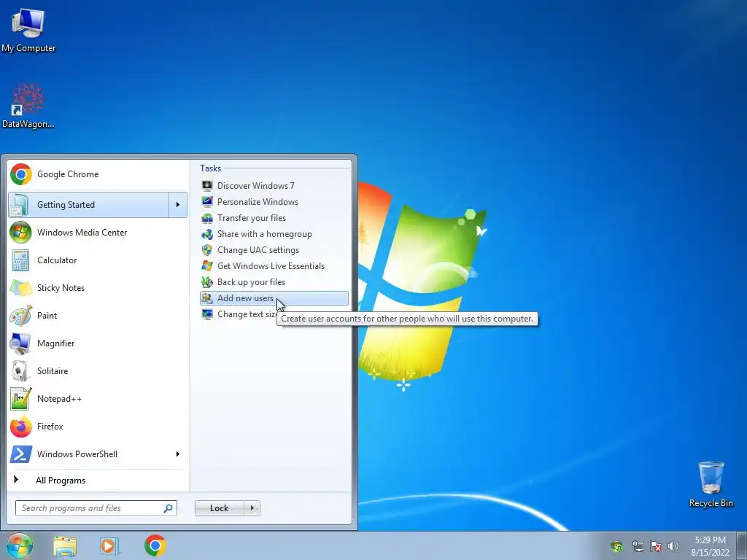Open the Magnifier icon
Image resolution: width=747 pixels, height=560 pixels.
point(21,343)
